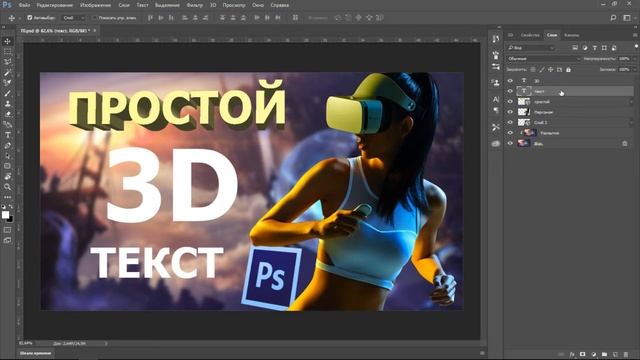Select the Rectangle shape tool
This screenshot has width=640, height=360.
[x=7, y=166]
